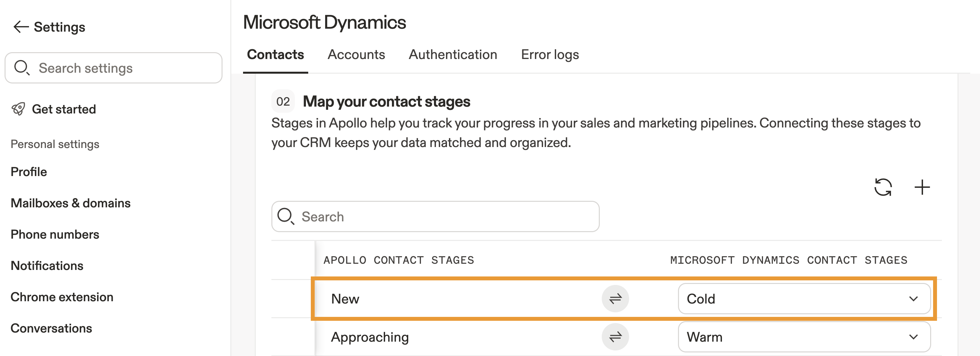Click the Get started rocket icon
The width and height of the screenshot is (980, 356).
18,109
